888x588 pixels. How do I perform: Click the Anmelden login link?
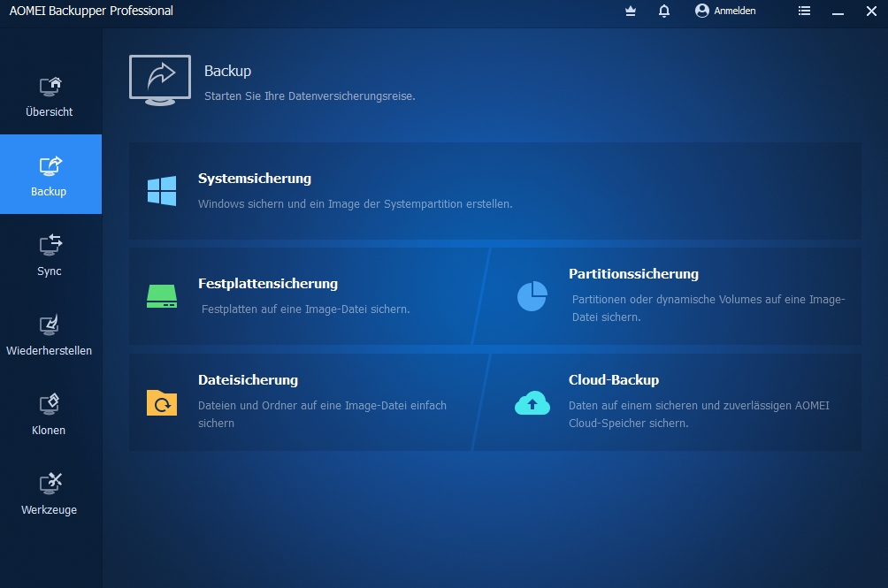pyautogui.click(x=734, y=11)
